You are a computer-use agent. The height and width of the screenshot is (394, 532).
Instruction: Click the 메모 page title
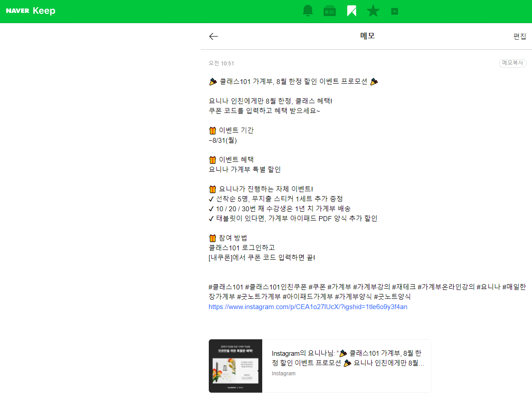367,36
